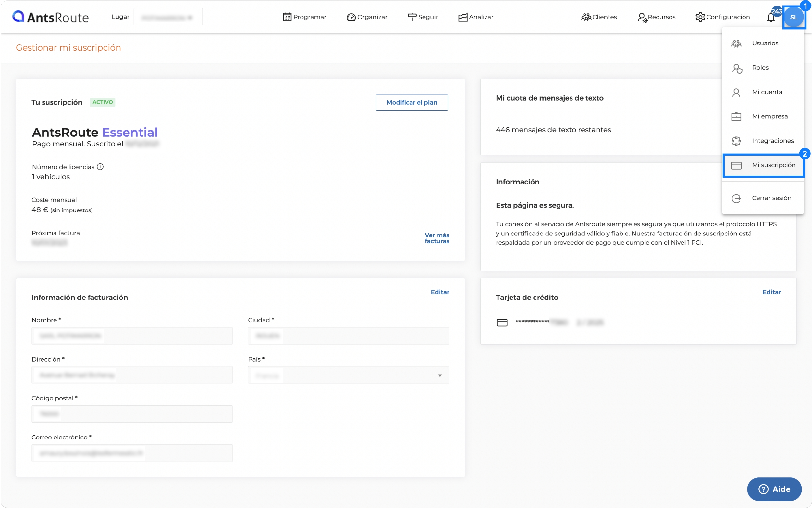Click the Organizar gauge icon

point(351,17)
